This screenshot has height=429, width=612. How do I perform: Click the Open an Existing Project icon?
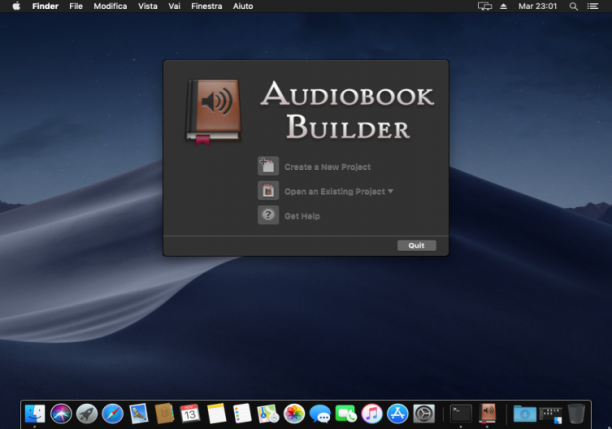point(268,190)
